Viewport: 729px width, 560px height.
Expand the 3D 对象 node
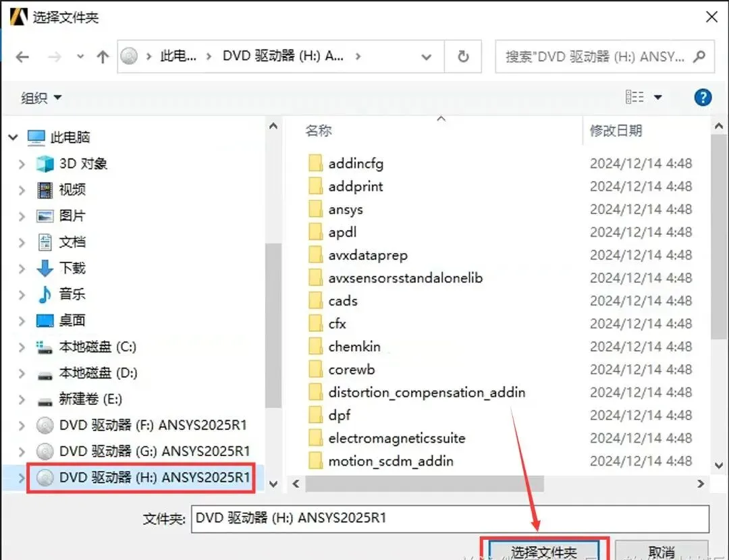pos(22,163)
